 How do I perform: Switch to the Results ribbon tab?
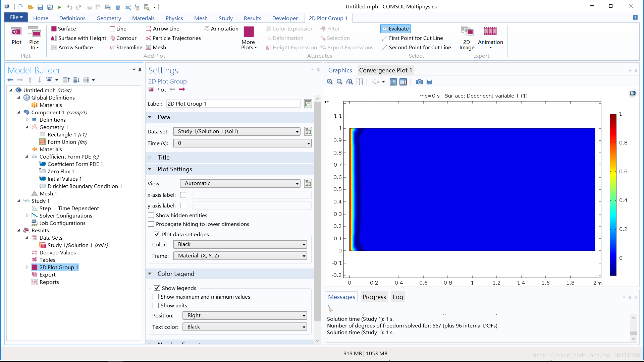tap(252, 18)
